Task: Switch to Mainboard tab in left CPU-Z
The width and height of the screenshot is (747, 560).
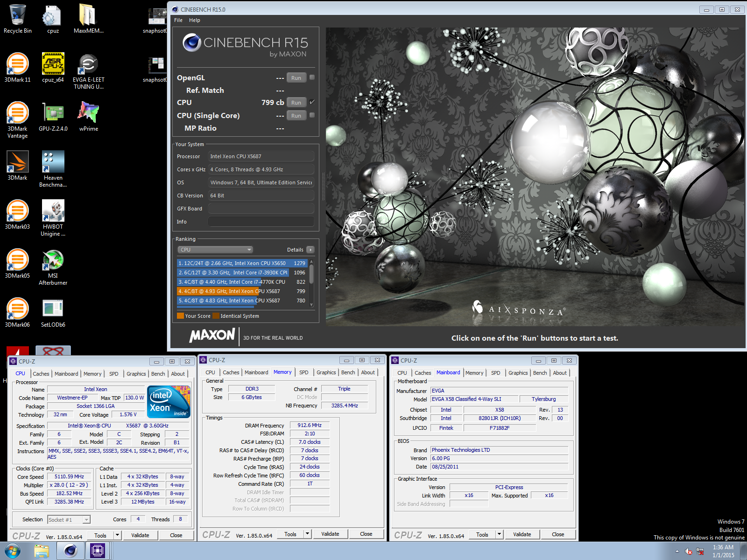Action: [66, 374]
